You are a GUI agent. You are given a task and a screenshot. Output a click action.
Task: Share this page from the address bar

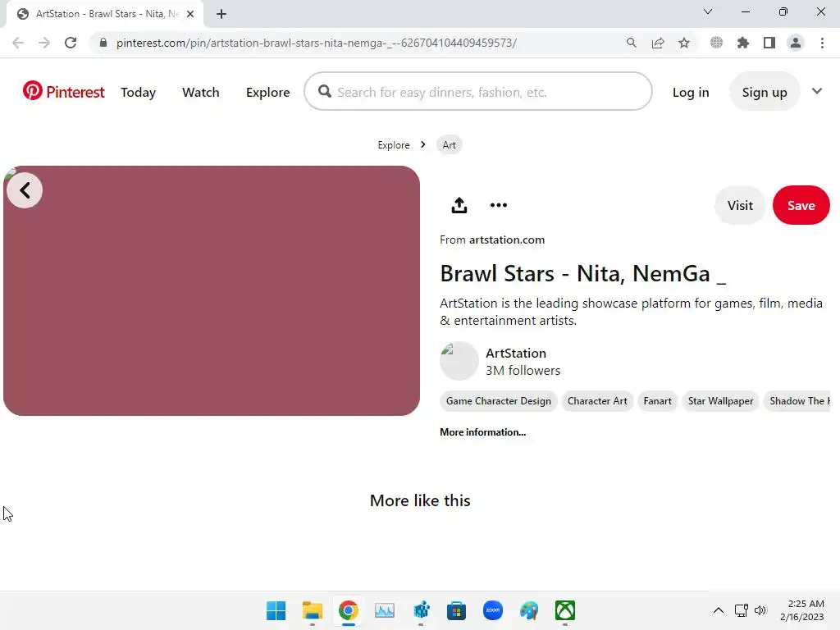pos(658,43)
